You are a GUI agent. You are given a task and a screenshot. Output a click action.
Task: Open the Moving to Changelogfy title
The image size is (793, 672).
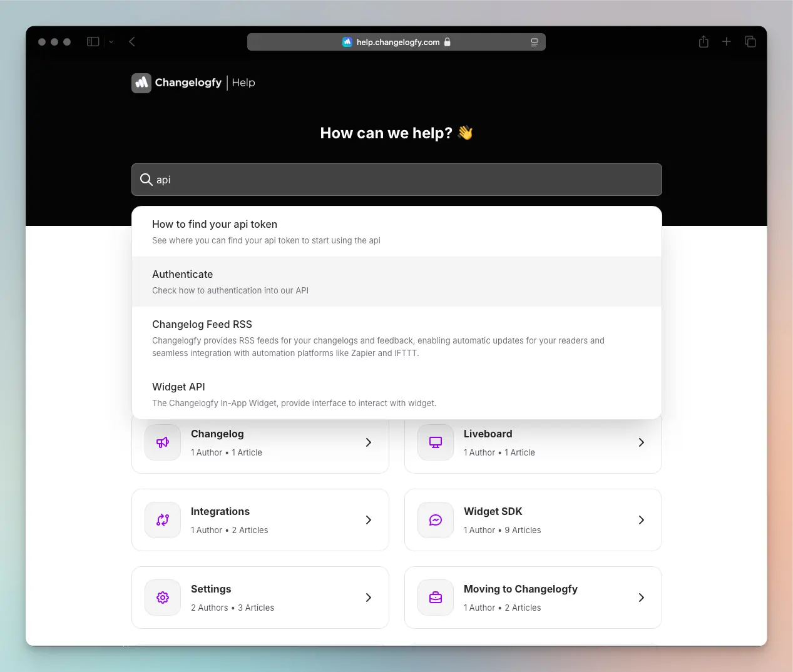(x=521, y=589)
